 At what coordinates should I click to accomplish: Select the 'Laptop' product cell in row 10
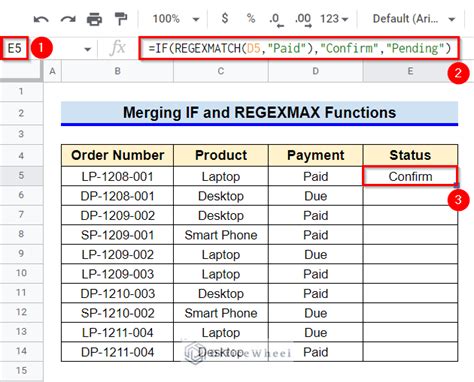[x=221, y=274]
